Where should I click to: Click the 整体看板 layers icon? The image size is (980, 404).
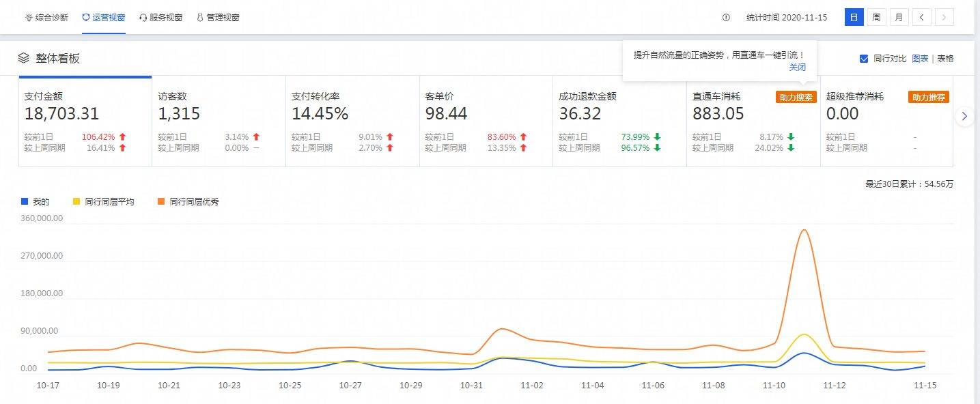(x=24, y=58)
